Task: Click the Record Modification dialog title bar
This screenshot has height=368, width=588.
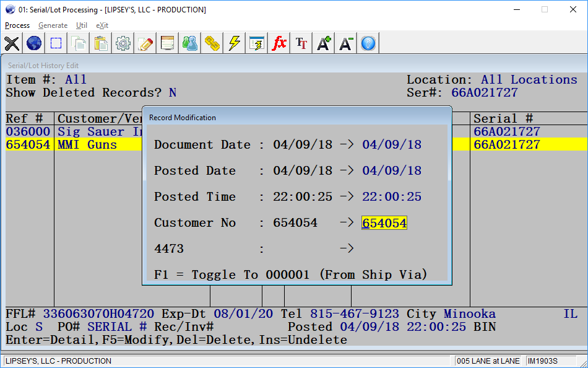Action: click(297, 118)
